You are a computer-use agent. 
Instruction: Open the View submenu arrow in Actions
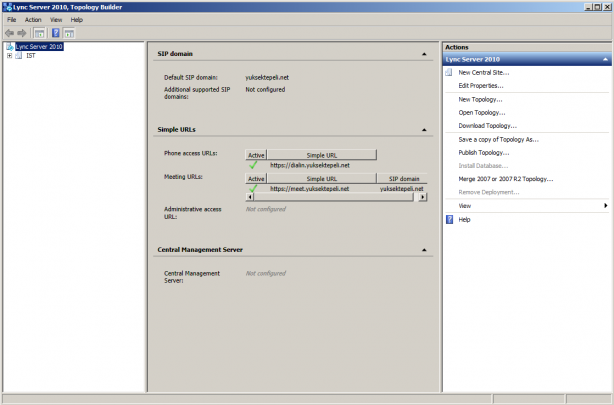pyautogui.click(x=606, y=206)
